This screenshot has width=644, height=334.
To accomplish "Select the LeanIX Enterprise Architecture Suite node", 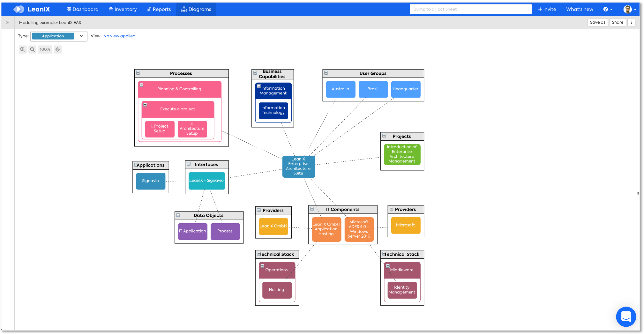I will pos(298,166).
